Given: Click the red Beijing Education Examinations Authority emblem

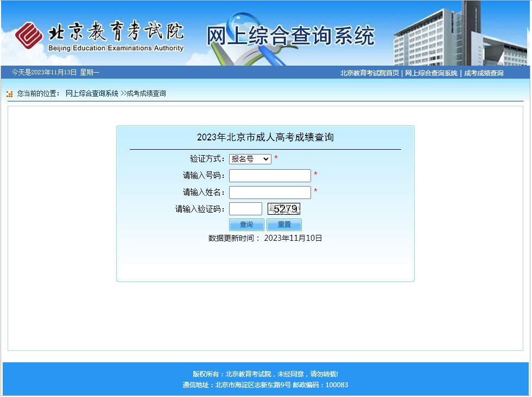Looking at the screenshot, I should (29, 35).
